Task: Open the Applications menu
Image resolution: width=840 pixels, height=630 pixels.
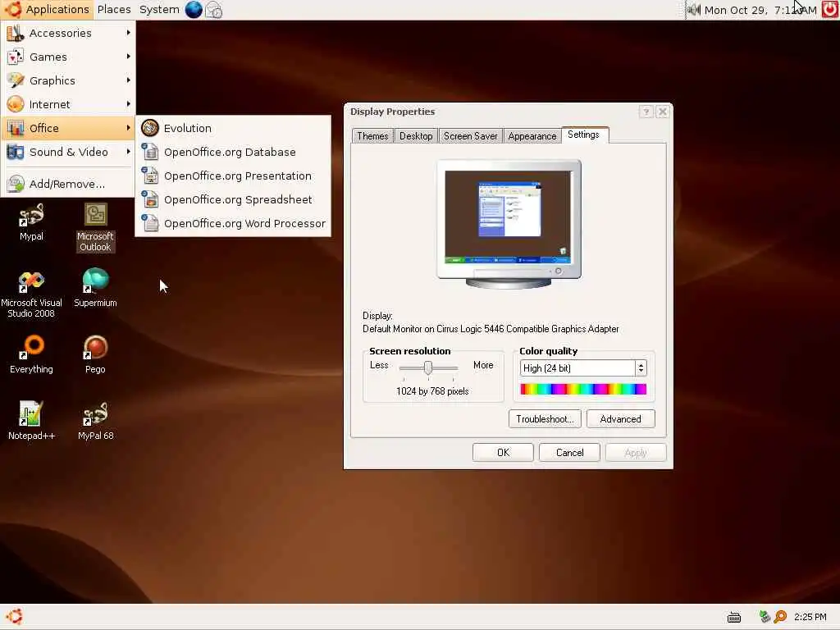Action: point(47,10)
